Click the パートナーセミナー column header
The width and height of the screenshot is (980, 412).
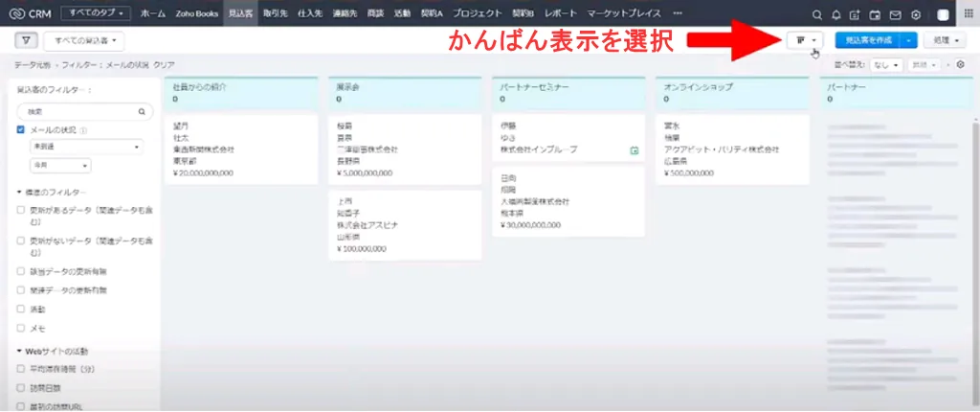pos(568,93)
